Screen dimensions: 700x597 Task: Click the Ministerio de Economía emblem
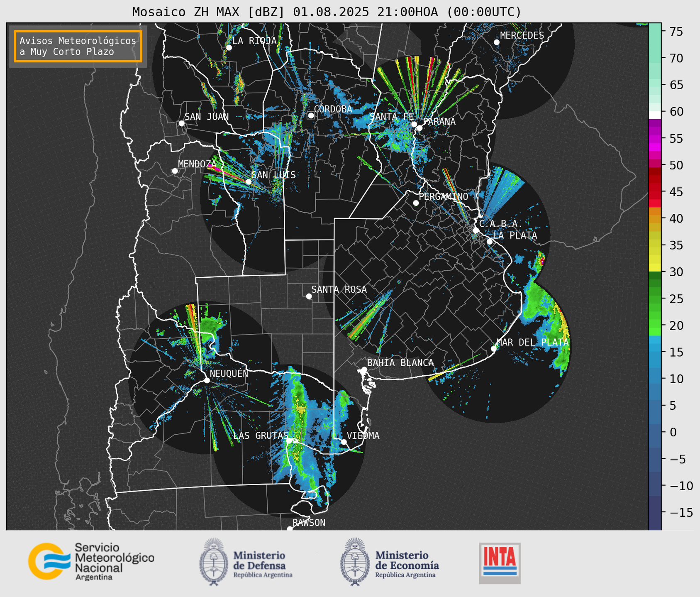pos(355,562)
